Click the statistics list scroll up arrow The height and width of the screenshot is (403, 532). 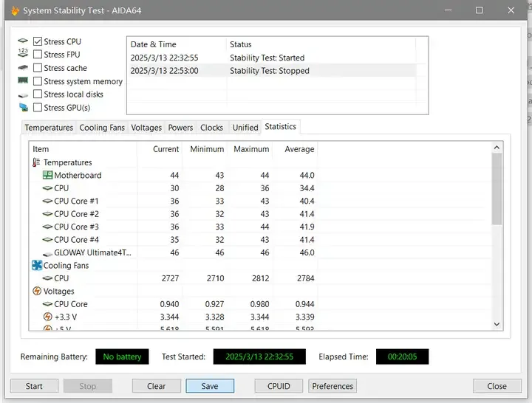[497, 148]
